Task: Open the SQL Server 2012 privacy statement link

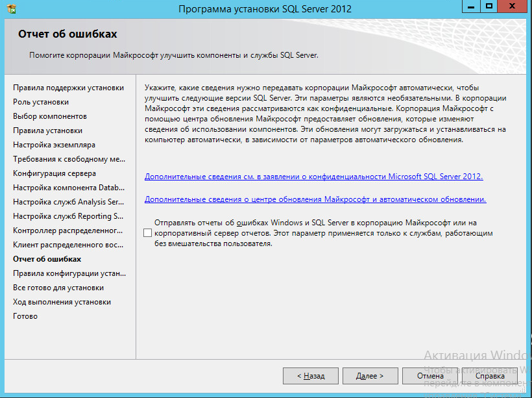Action: (314, 177)
